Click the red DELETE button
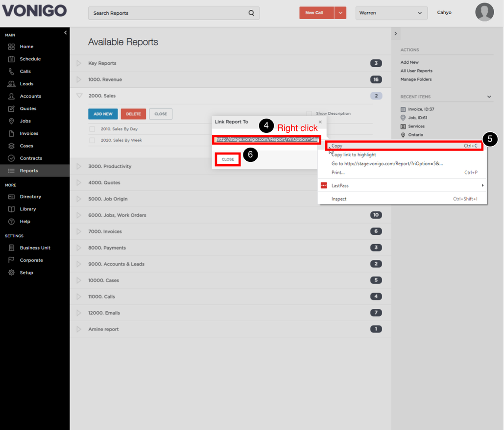504x430 pixels. (x=133, y=114)
